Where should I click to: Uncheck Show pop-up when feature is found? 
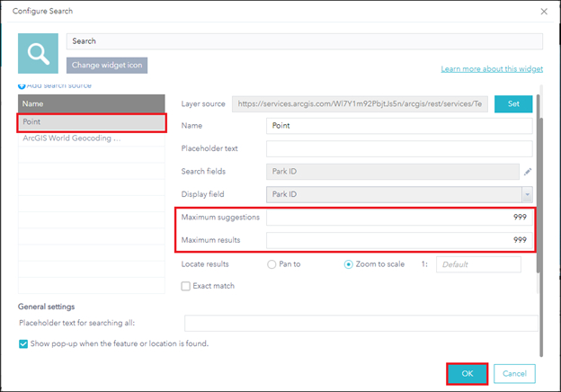pos(23,344)
